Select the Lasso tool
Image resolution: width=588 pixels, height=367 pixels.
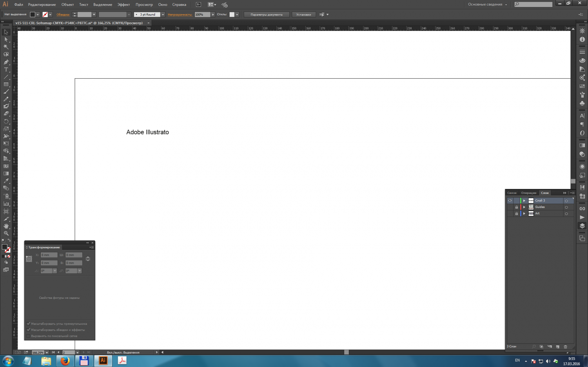click(6, 54)
